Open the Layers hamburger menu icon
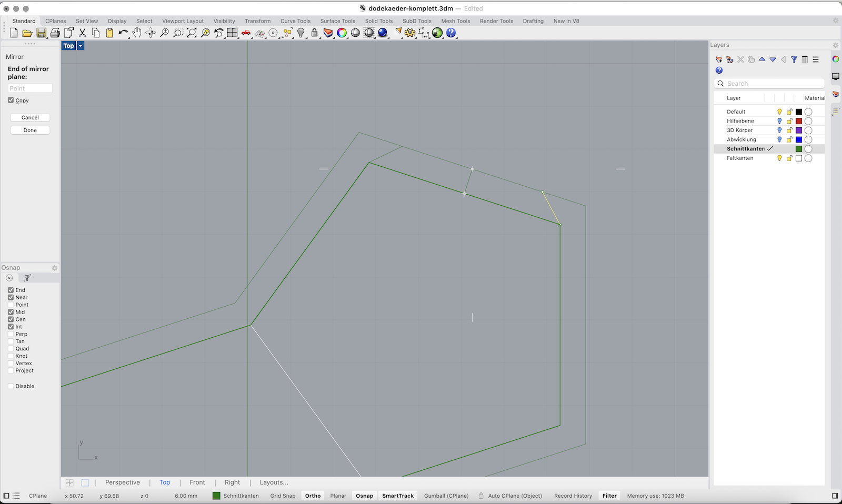 (816, 59)
